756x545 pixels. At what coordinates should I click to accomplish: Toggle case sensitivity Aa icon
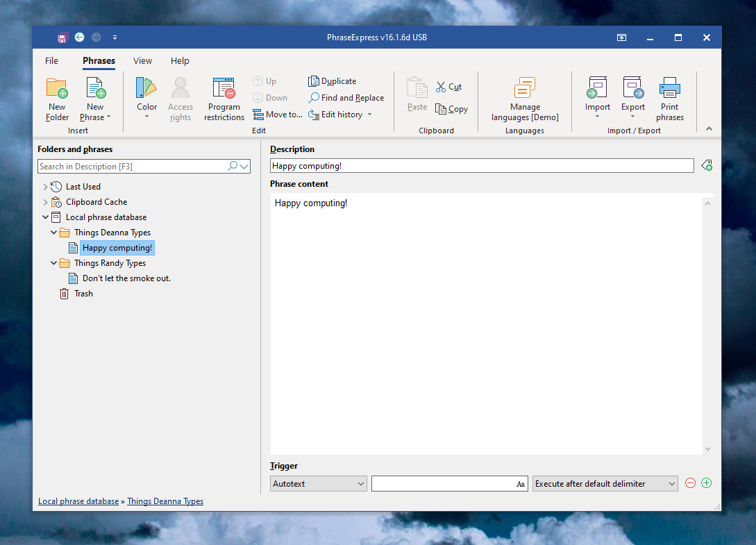pos(521,484)
